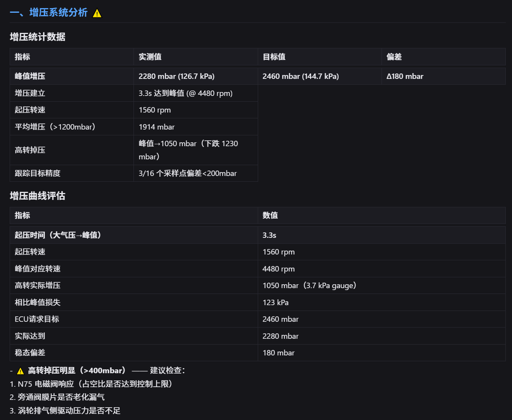Click the 偏差 column header

[x=394, y=57]
